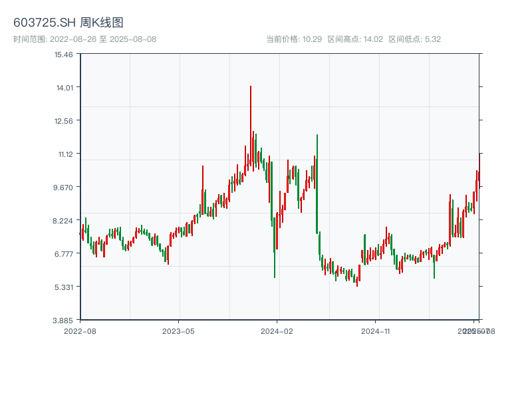Click the y-axis value 11.12
Screen dimensions: 532x399
[65, 154]
